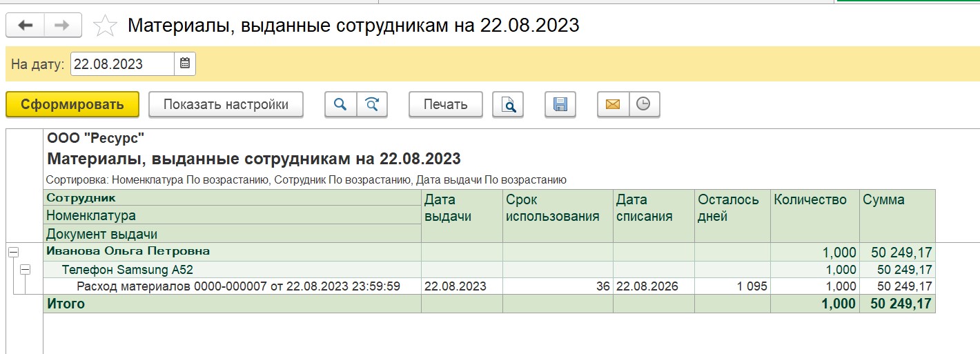Open the calendar date picker
The height and width of the screenshot is (354, 980).
(185, 64)
